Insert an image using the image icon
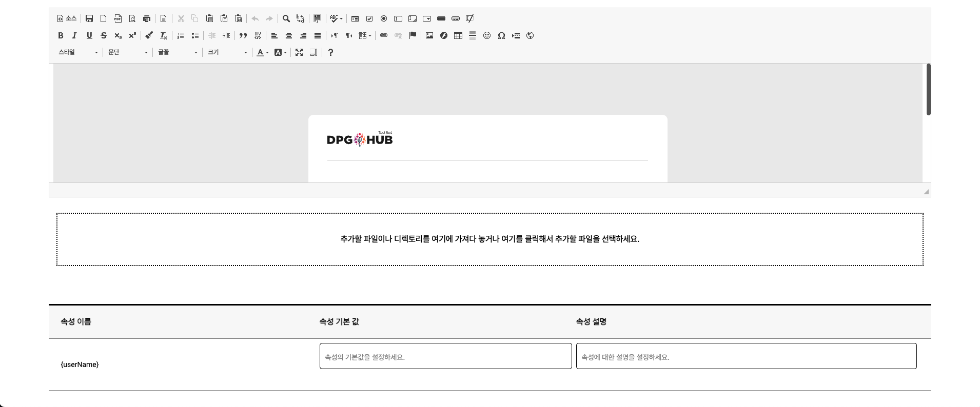Screen dimensions: 980x407 pyautogui.click(x=429, y=35)
